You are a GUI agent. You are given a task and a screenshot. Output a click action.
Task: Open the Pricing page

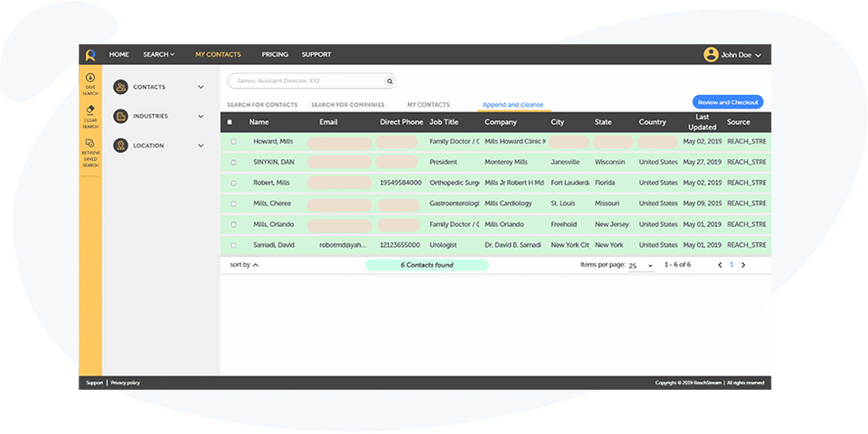coord(275,54)
